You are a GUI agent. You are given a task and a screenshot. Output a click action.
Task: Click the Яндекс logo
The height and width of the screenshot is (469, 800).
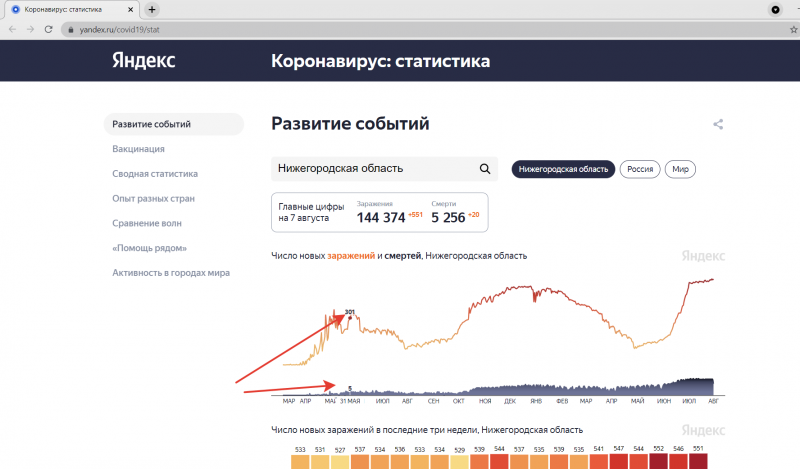[144, 60]
